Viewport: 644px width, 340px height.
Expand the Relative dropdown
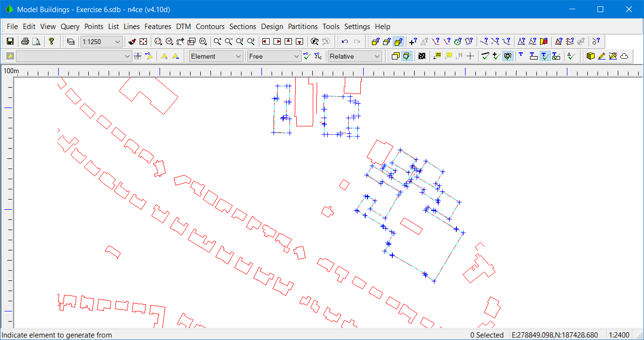[354, 56]
